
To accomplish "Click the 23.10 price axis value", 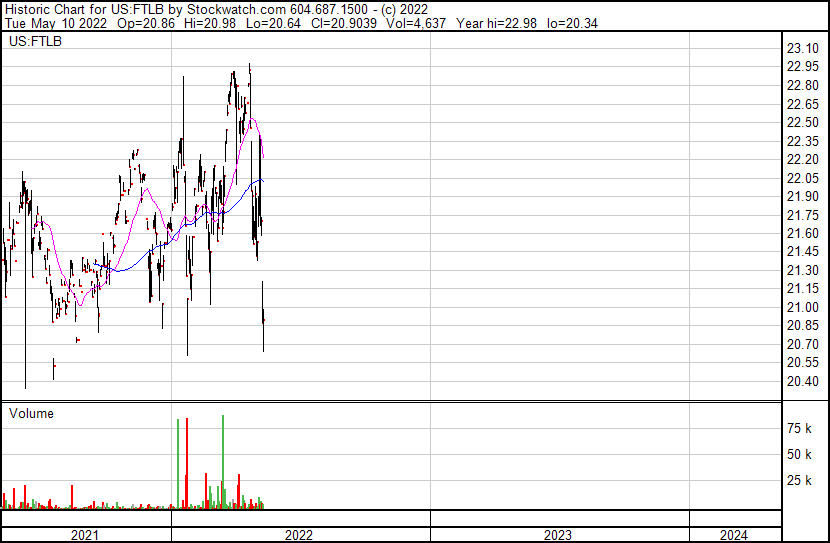I will coord(802,49).
